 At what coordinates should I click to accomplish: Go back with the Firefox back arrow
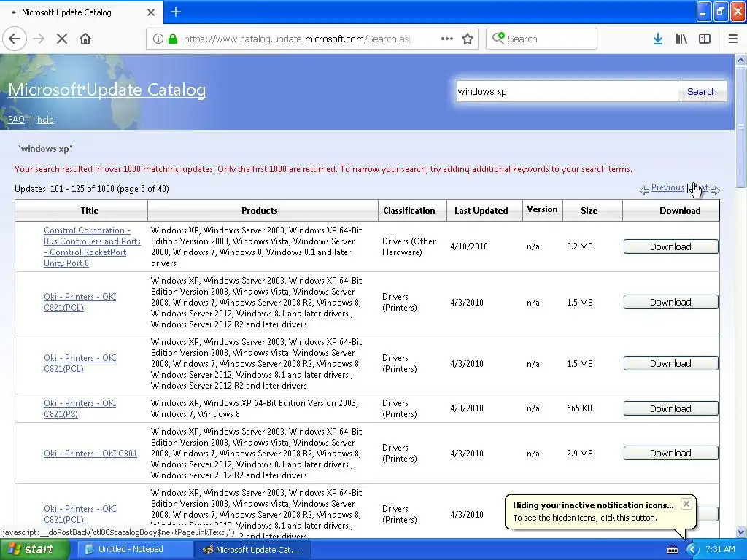click(x=15, y=39)
